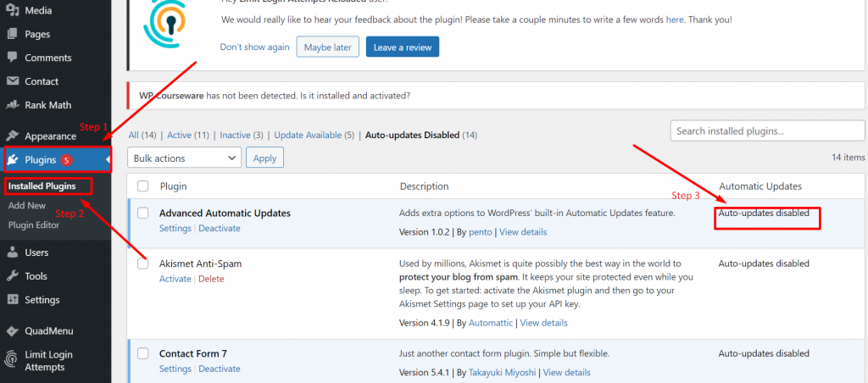Open Plugin Editor submenu item

coord(34,225)
